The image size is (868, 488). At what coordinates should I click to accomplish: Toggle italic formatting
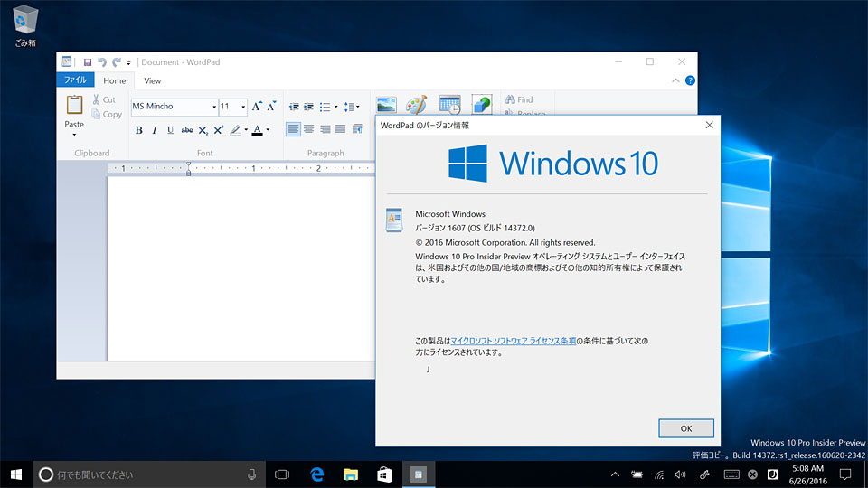pos(155,130)
